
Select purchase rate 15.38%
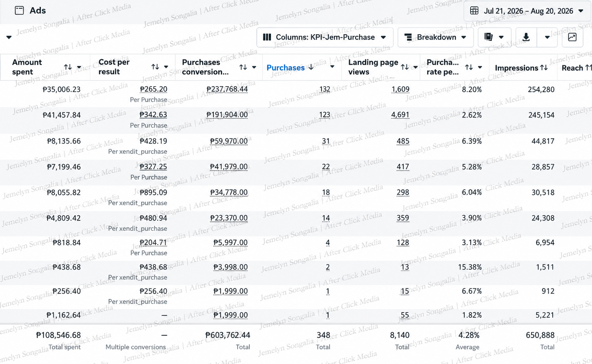(470, 267)
